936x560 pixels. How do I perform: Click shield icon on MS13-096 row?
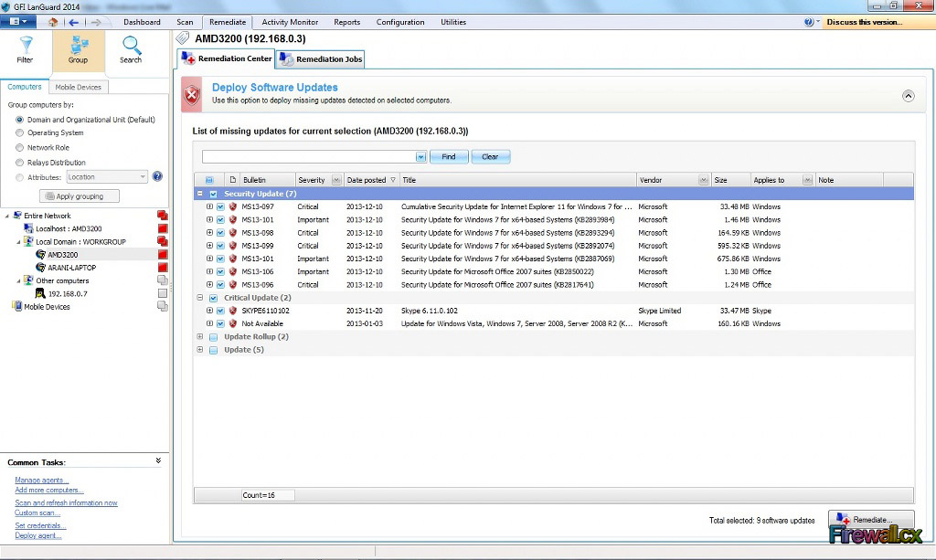233,284
